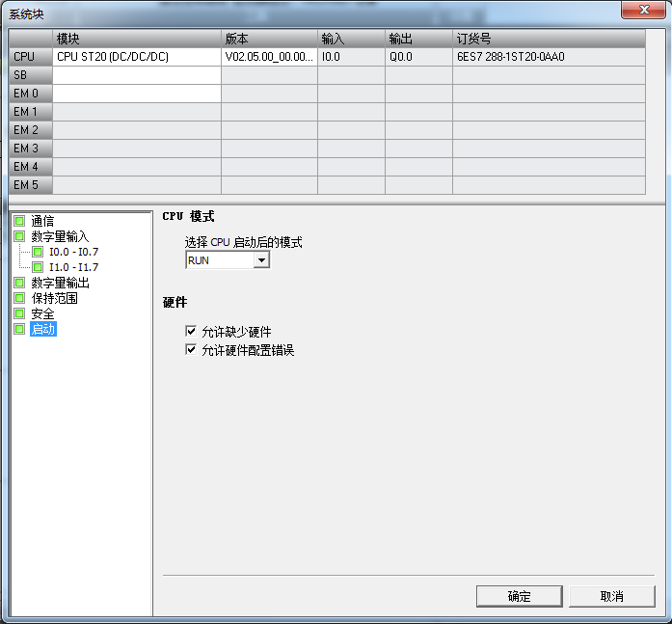Click the green icon beside 数字量输出
Image resolution: width=672 pixels, height=624 pixels.
point(19,283)
